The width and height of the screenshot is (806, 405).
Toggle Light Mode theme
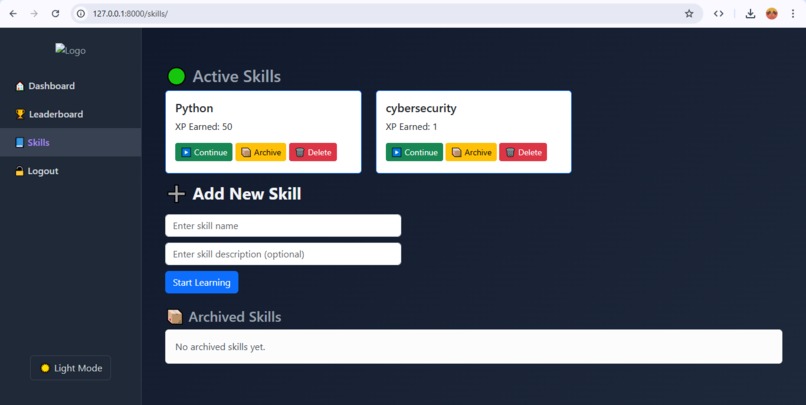coord(70,368)
